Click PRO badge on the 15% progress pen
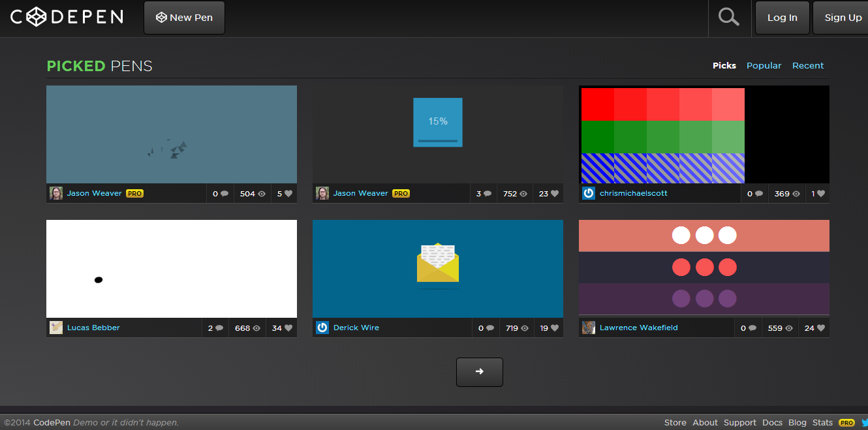 point(401,194)
